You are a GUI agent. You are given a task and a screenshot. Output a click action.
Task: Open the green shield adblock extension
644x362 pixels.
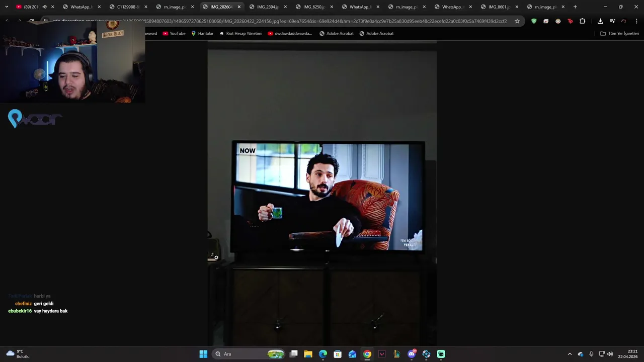tap(534, 21)
